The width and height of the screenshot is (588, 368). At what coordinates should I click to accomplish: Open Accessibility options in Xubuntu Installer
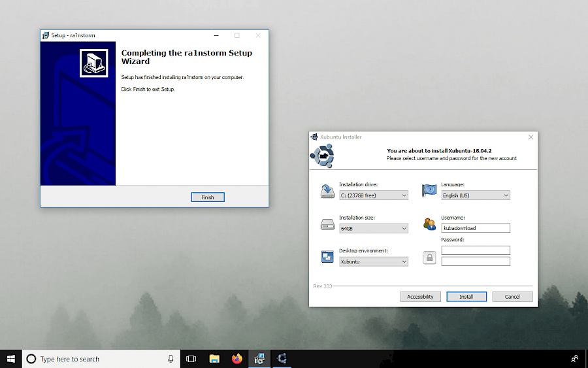(x=420, y=296)
